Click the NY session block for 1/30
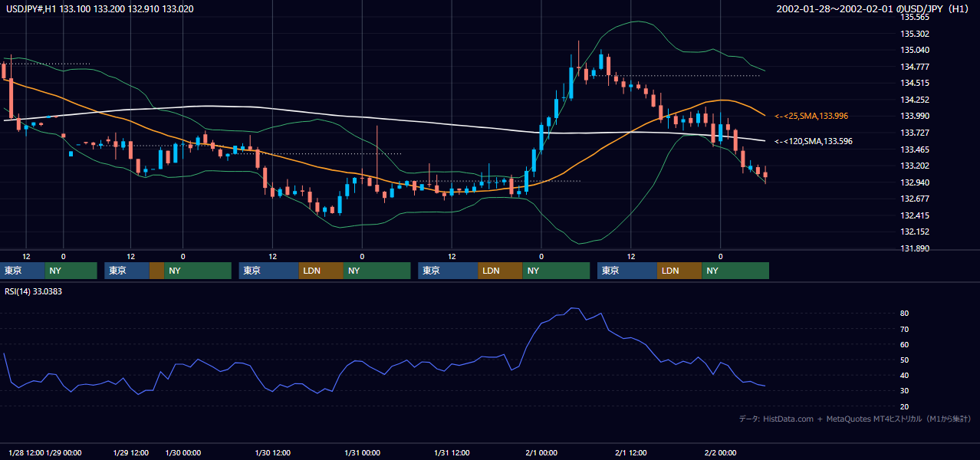Viewport: 980px width, 460px height. 377,271
